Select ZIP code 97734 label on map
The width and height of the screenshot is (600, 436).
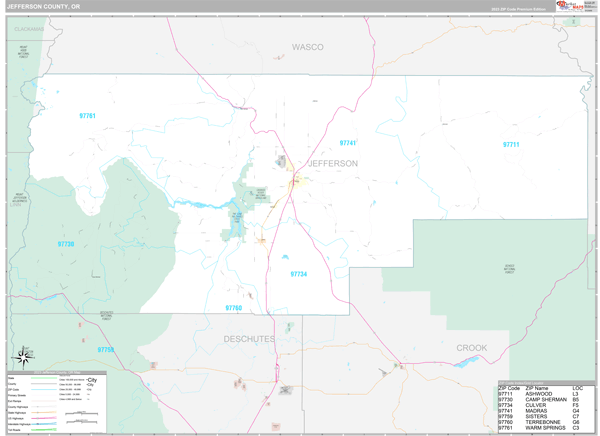(299, 274)
